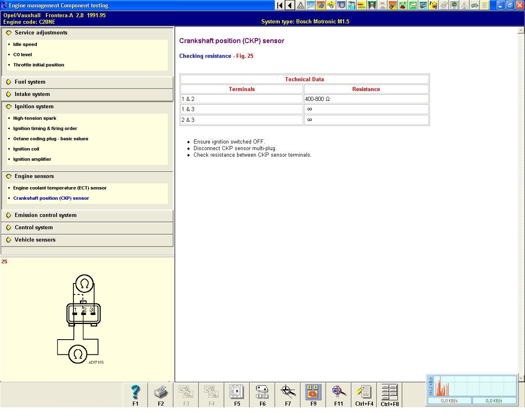This screenshot has width=525, height=420.
Task: Click the back arrow in top toolbar
Action: (290, 5)
